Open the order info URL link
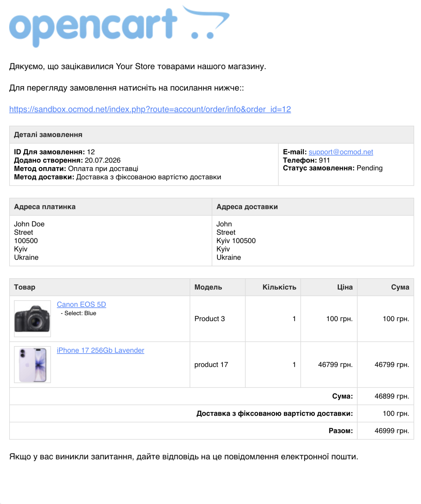Image resolution: width=421 pixels, height=504 pixels. coord(150,109)
